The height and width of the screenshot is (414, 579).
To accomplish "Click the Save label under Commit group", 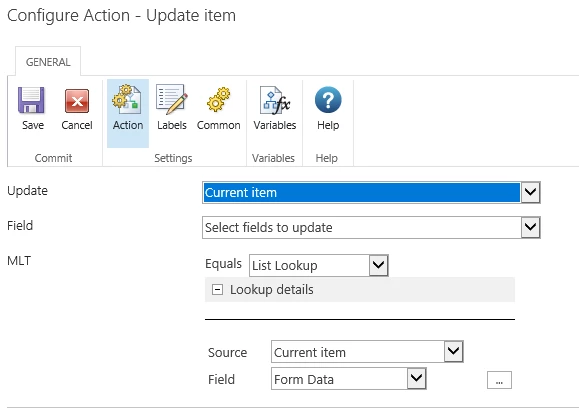I will pyautogui.click(x=33, y=125).
